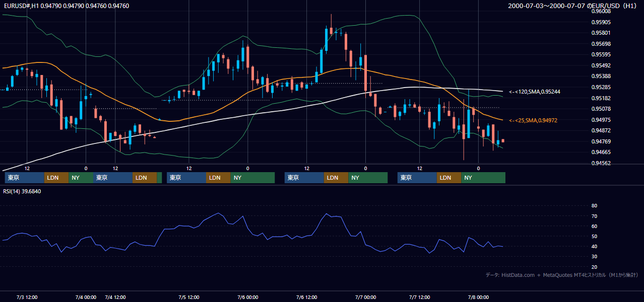Click the 0.95698 price axis value
Image resolution: width=644 pixels, height=302 pixels.
[x=602, y=44]
